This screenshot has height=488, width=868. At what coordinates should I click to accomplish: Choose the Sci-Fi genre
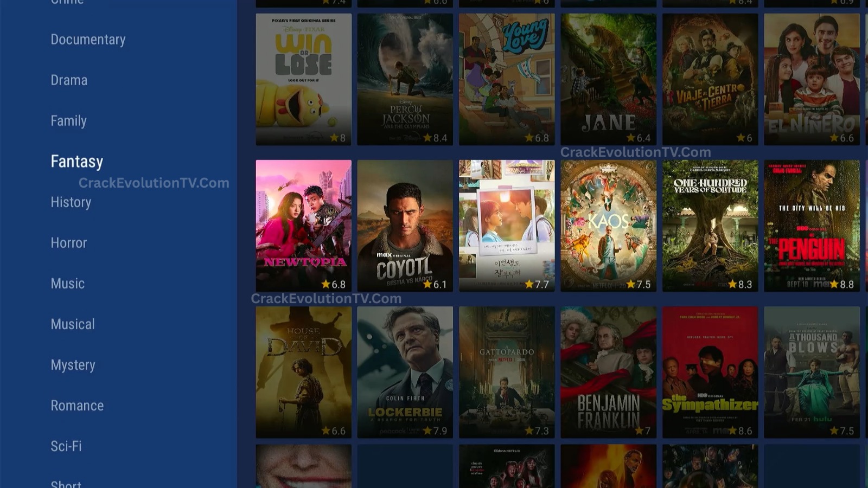point(66,446)
